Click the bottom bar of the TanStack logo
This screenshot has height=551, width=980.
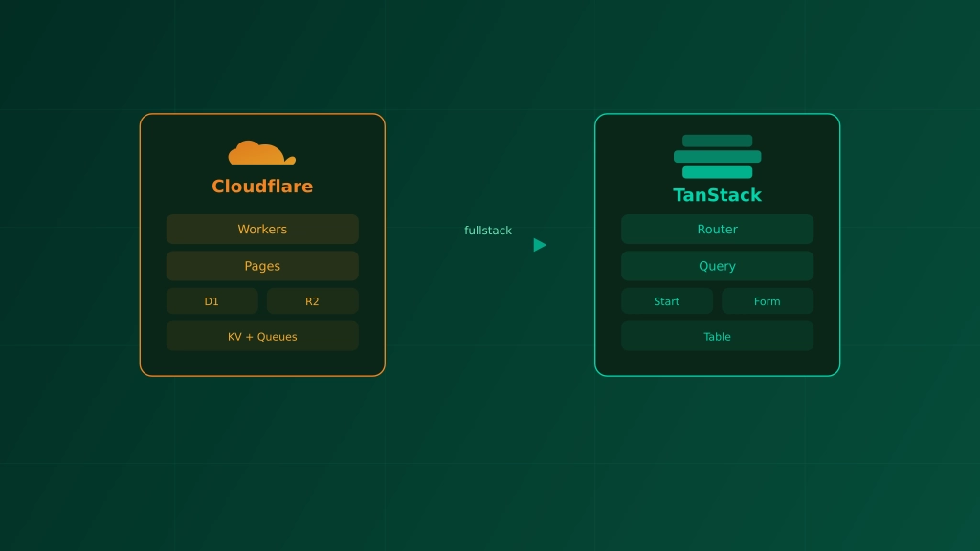tap(718, 171)
